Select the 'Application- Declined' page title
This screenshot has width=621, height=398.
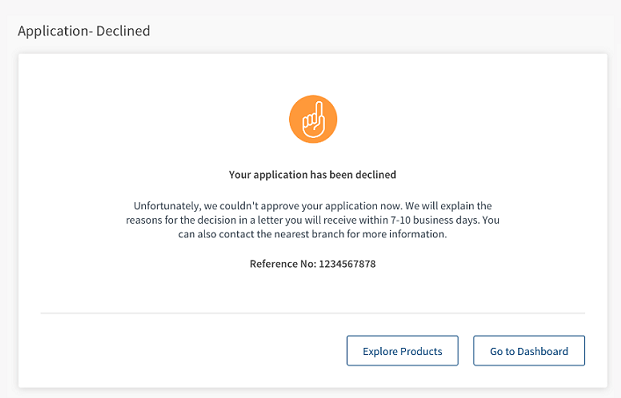pyautogui.click(x=84, y=31)
